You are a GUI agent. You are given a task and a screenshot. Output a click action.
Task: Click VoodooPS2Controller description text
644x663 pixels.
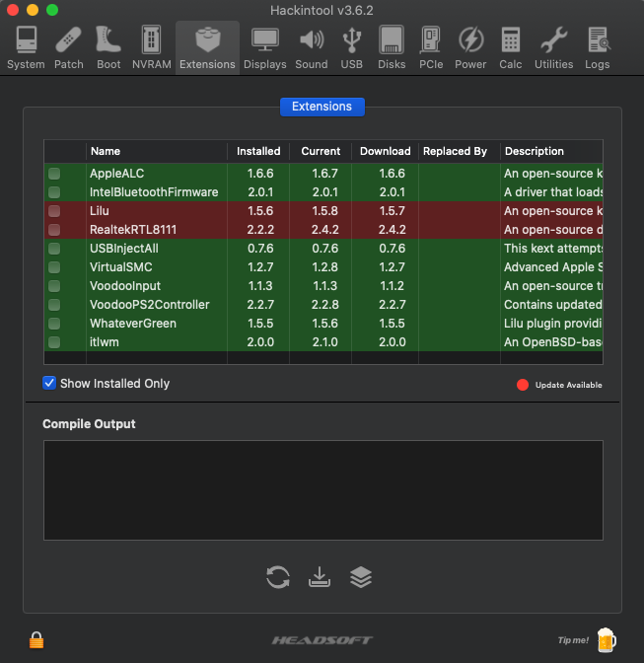pyautogui.click(x=552, y=305)
